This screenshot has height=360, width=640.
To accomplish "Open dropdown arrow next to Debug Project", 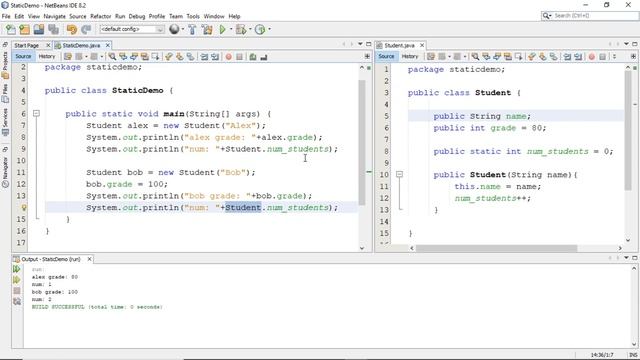I will [x=250, y=29].
